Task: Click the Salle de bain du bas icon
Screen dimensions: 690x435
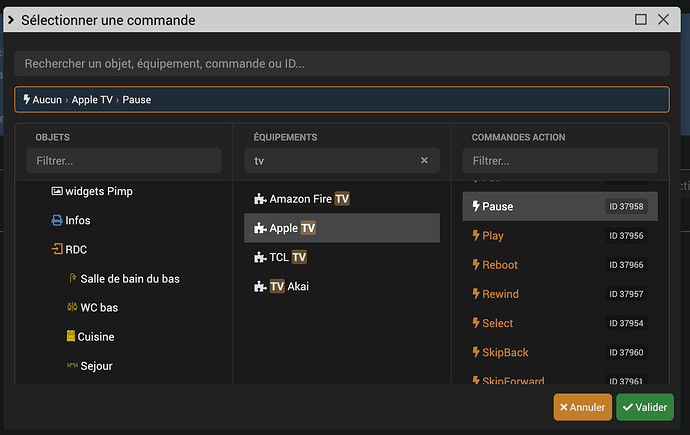Action: [x=73, y=278]
